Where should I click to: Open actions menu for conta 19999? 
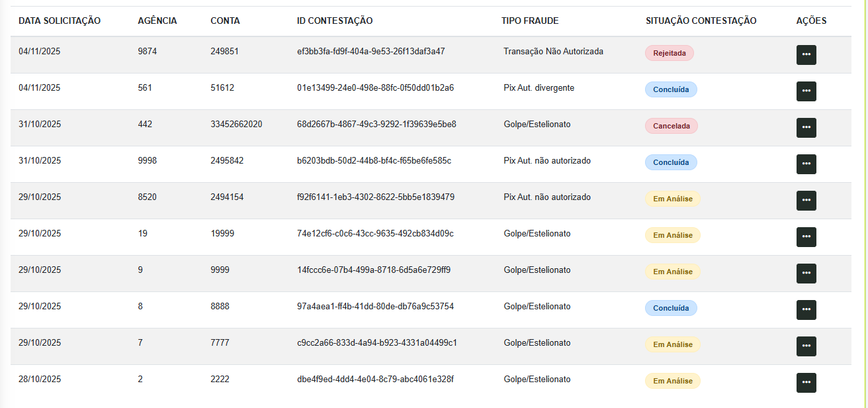click(806, 237)
